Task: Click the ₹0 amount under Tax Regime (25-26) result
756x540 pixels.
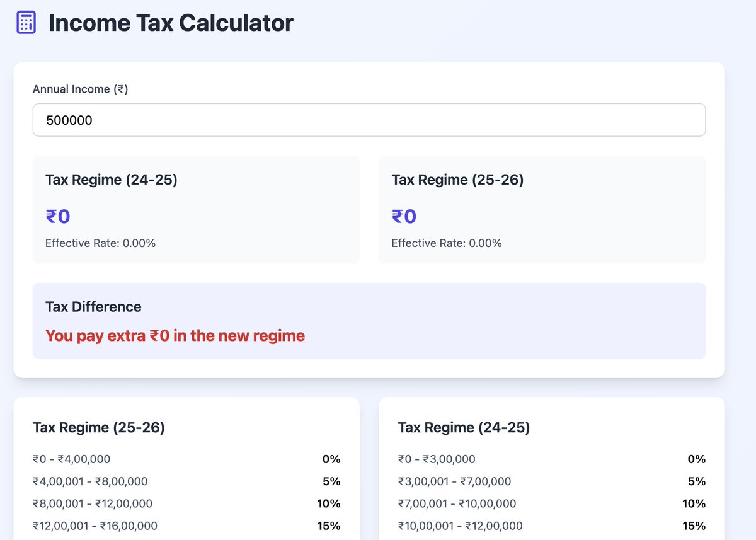Action: pos(404,217)
